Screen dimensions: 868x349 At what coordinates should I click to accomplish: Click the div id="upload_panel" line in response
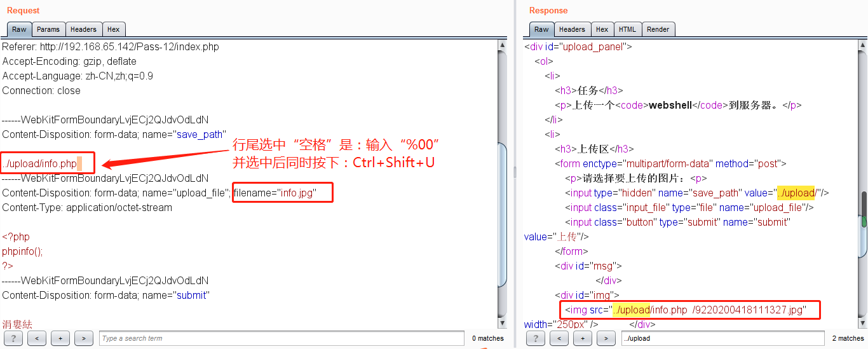click(x=578, y=47)
